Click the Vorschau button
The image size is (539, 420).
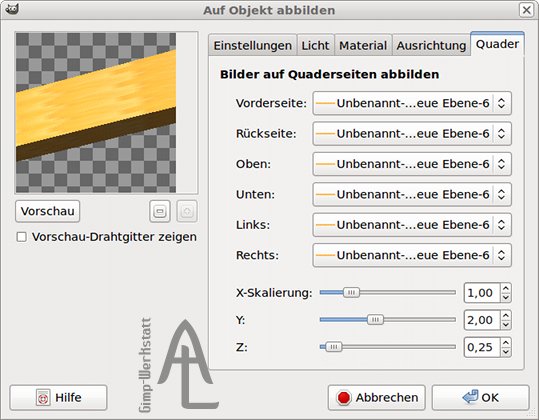(x=47, y=211)
